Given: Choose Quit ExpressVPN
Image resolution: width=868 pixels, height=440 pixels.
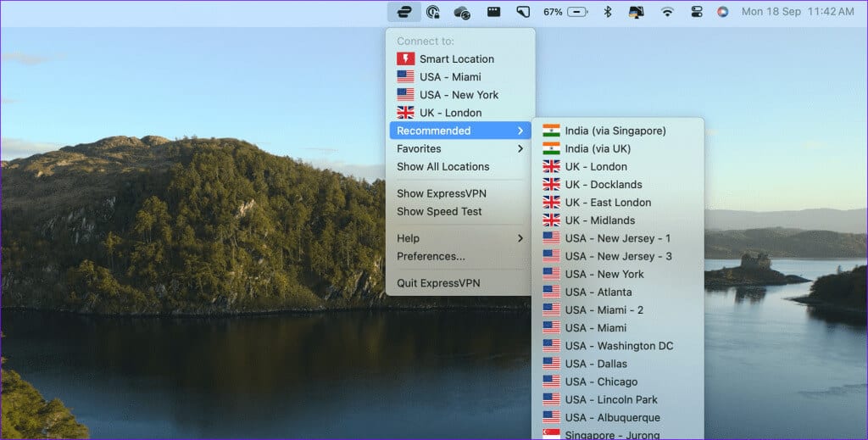Looking at the screenshot, I should coord(460,283).
